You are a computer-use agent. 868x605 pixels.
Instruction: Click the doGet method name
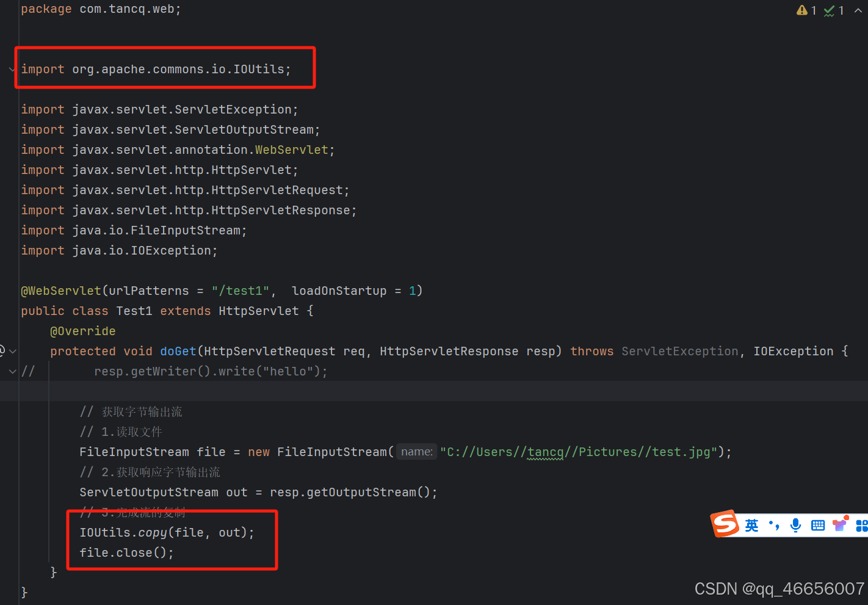[x=178, y=351]
